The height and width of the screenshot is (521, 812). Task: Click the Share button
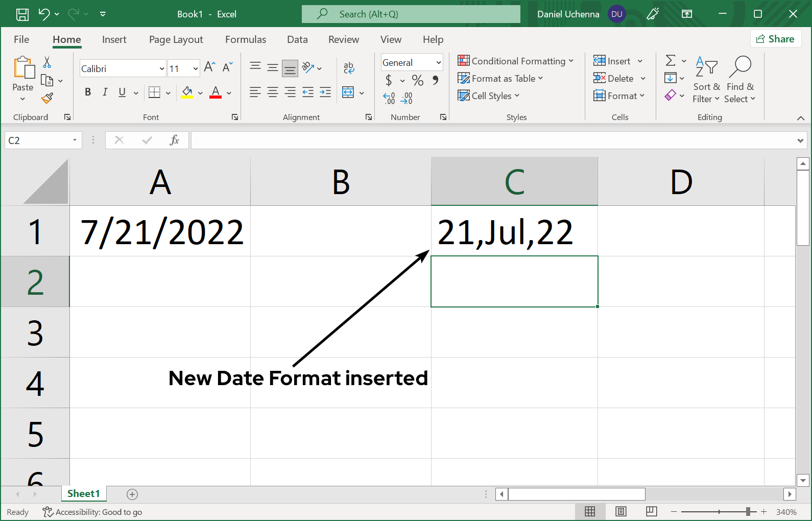pyautogui.click(x=775, y=39)
